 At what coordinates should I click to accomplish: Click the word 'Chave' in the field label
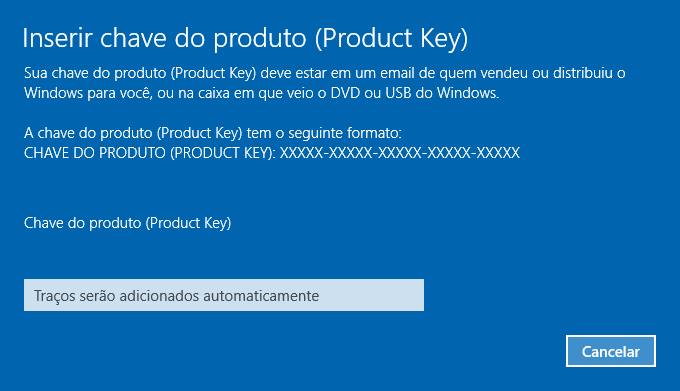[43, 223]
